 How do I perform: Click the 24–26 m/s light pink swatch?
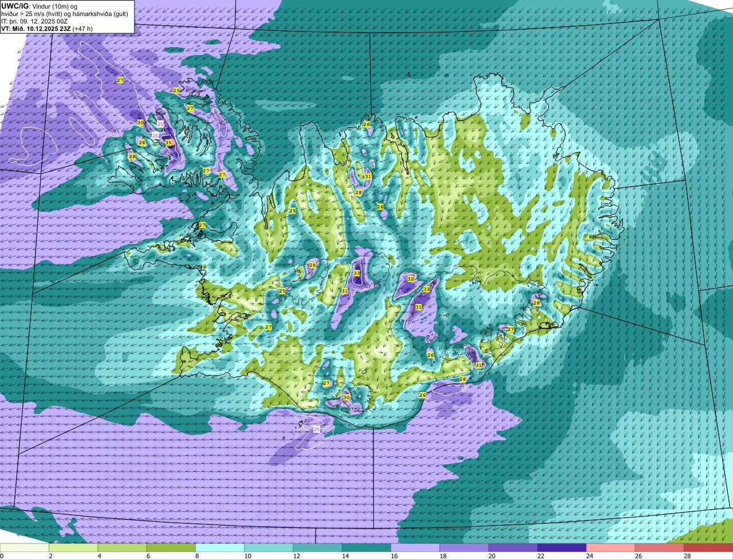click(x=610, y=547)
